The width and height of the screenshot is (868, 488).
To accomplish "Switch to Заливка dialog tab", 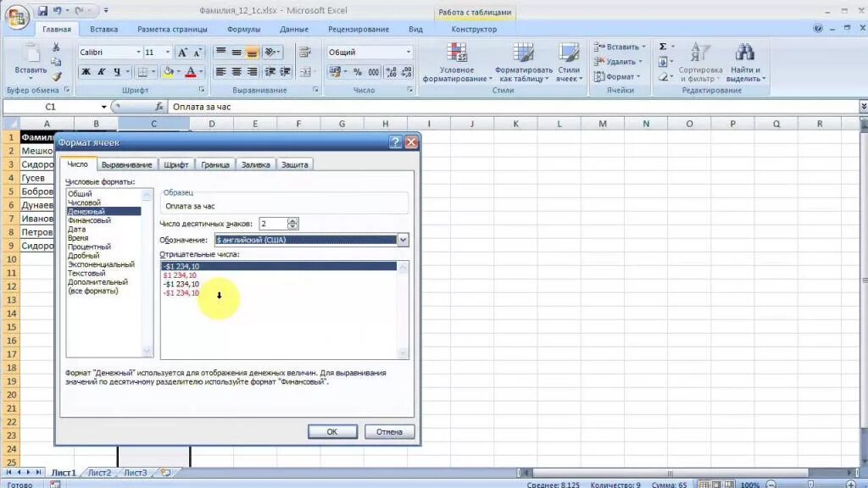I will pyautogui.click(x=255, y=165).
